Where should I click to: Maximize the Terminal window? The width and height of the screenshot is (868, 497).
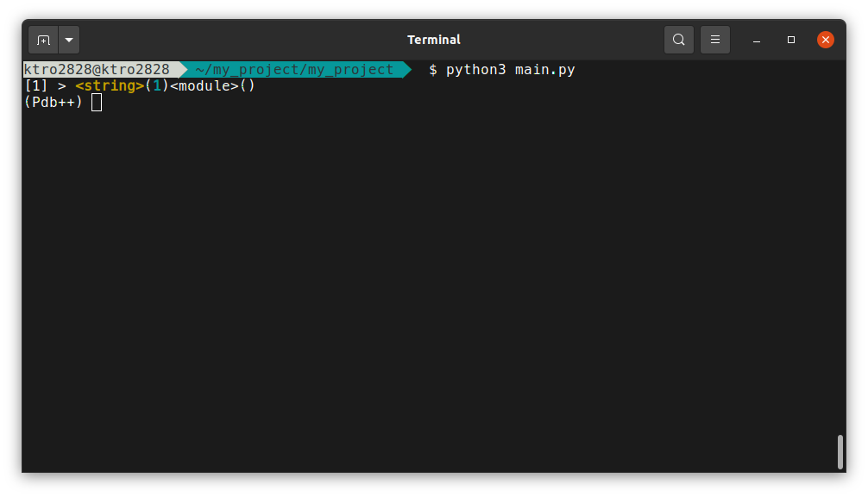coord(791,40)
